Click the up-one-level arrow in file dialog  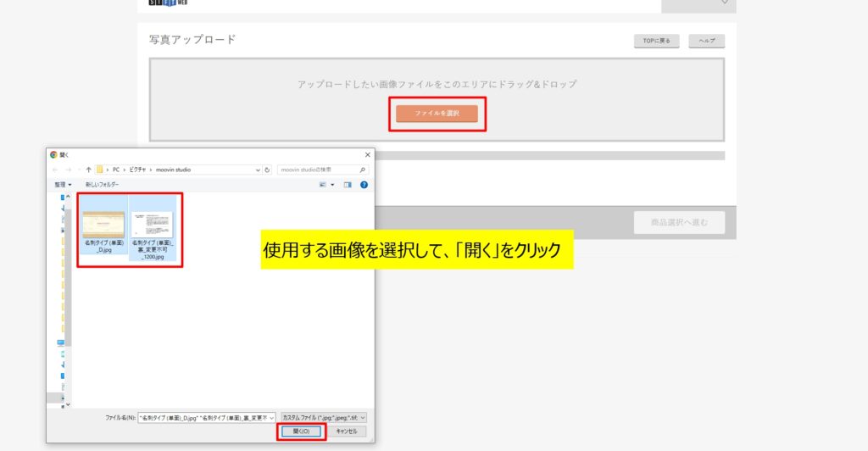point(88,170)
